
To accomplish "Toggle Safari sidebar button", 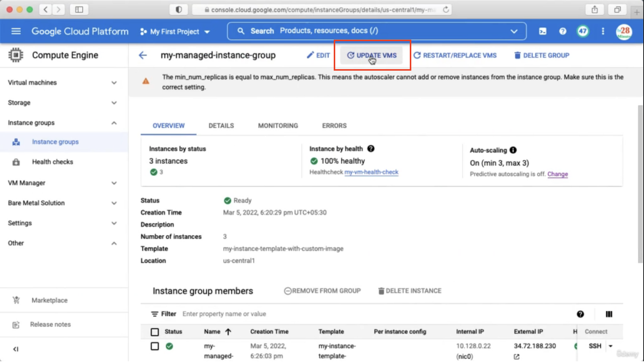I will point(79,9).
